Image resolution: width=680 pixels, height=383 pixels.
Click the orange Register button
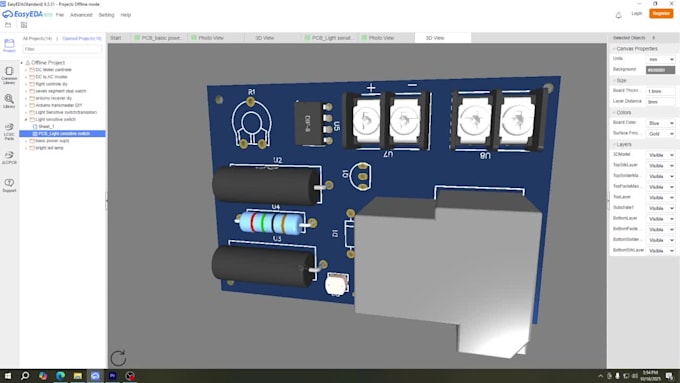click(x=661, y=13)
